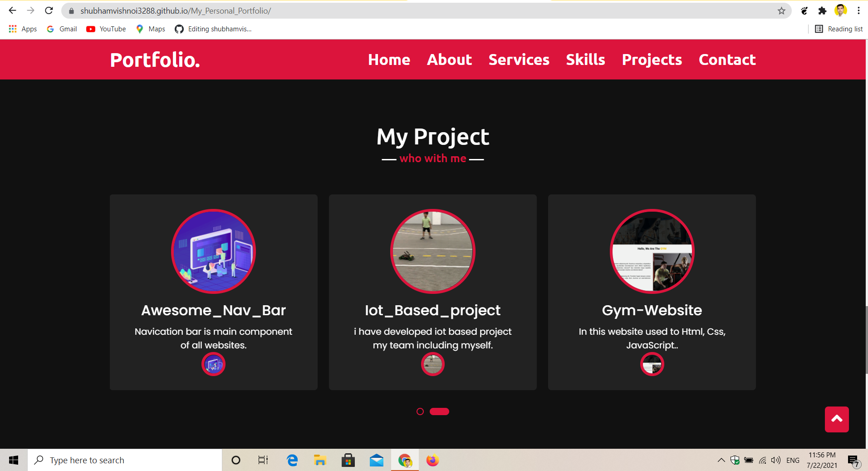The height and width of the screenshot is (471, 868).
Task: Open Chrome profile avatar
Action: pos(840,10)
